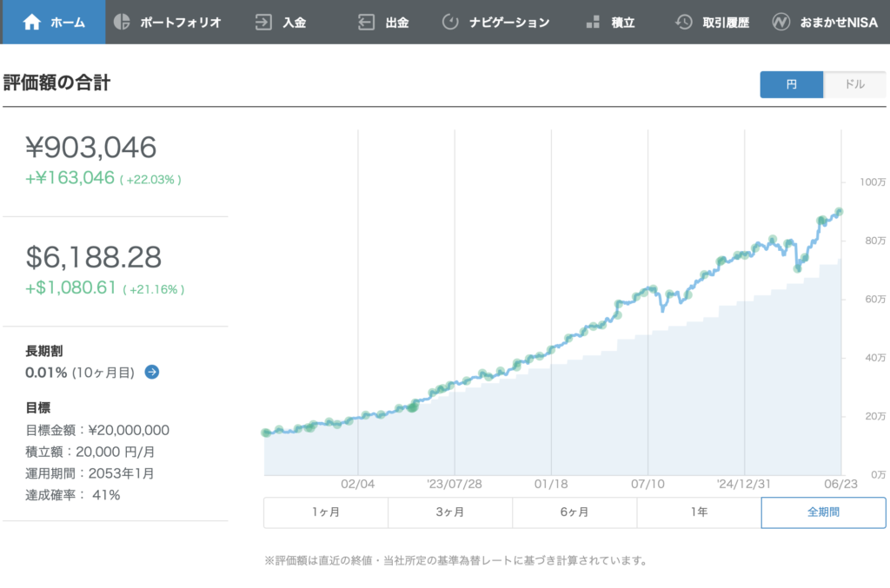The height and width of the screenshot is (588, 890).
Task: Select the 1年 chart period
Action: [699, 512]
